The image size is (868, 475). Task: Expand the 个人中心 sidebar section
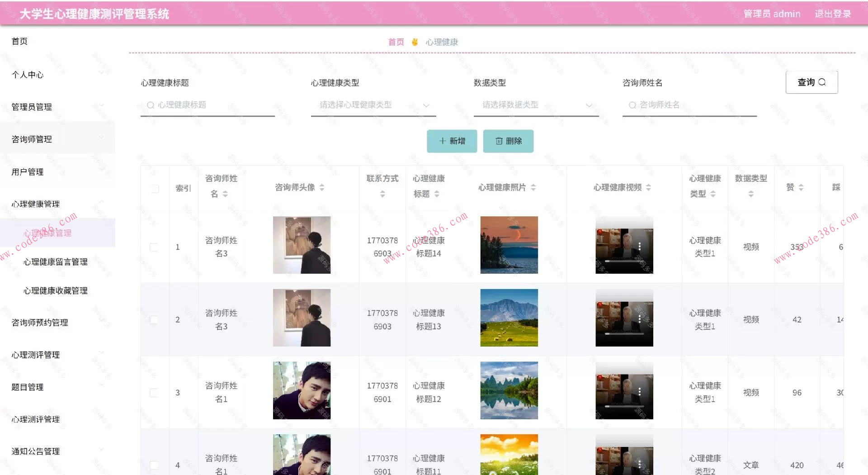(27, 75)
